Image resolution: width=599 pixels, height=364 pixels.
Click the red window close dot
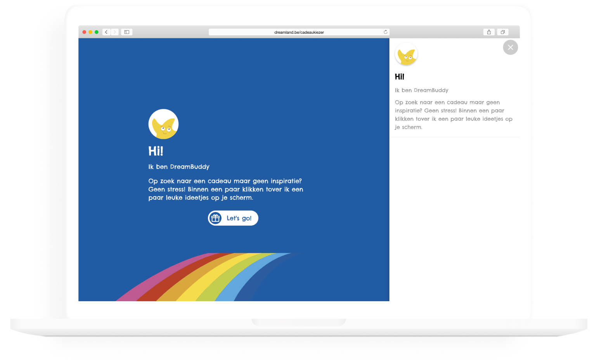pyautogui.click(x=84, y=32)
